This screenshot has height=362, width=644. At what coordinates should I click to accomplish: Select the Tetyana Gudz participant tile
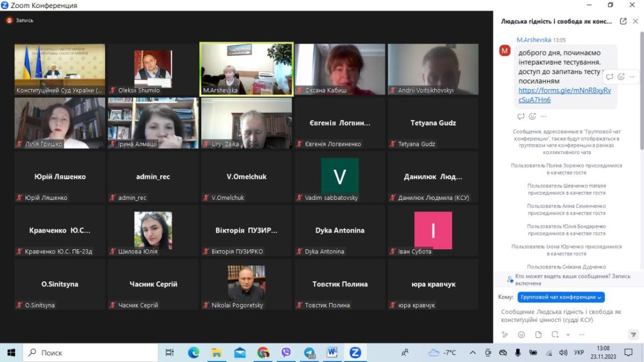pyautogui.click(x=433, y=123)
